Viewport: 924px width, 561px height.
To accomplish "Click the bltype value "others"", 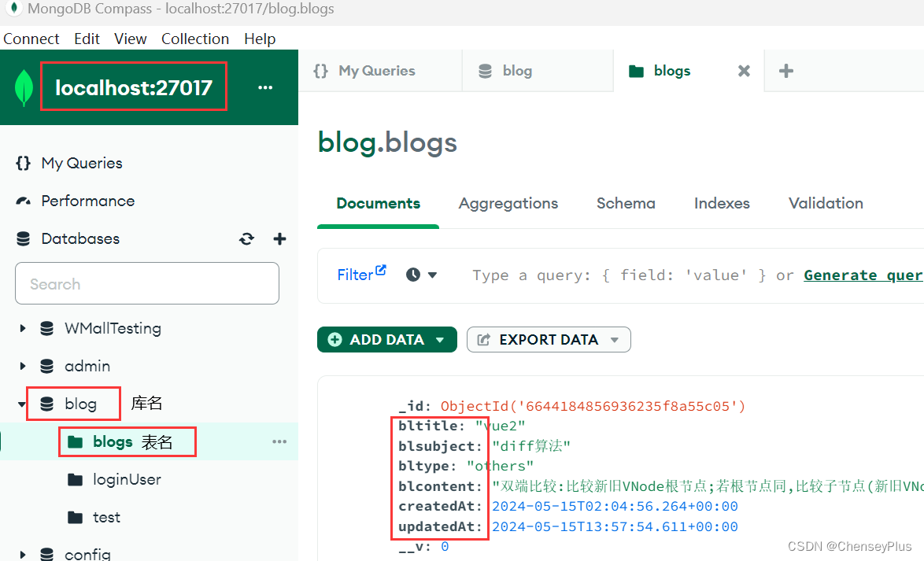I will coord(500,466).
